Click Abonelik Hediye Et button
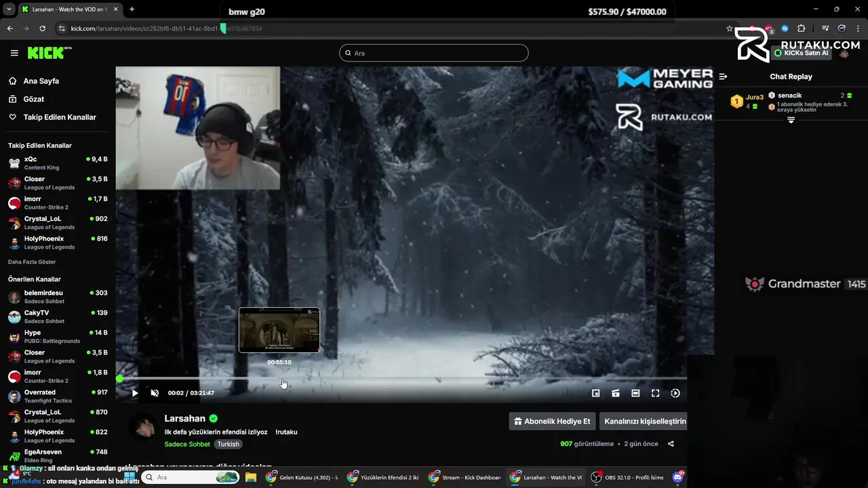 coord(552,421)
